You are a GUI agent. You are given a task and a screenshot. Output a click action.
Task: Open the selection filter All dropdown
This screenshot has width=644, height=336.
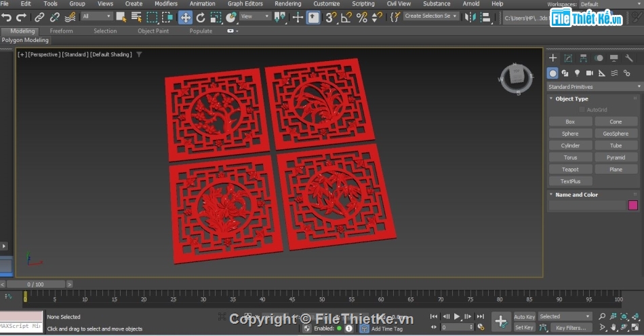click(x=96, y=16)
